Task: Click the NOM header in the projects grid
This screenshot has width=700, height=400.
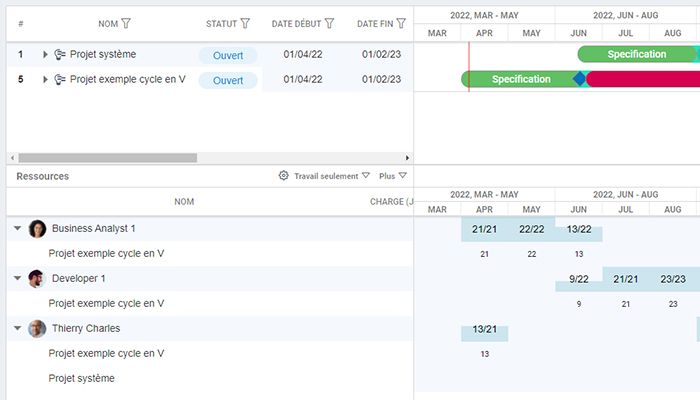Action: click(108, 24)
